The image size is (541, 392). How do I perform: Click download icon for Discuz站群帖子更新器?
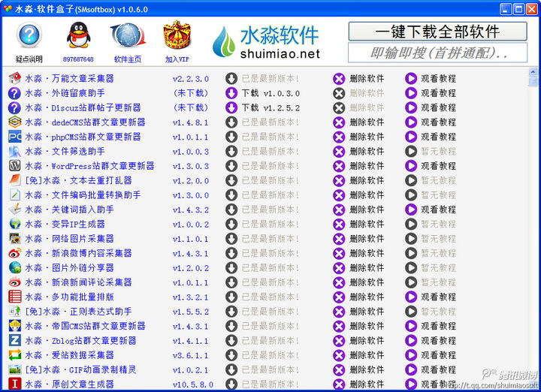pyautogui.click(x=231, y=107)
